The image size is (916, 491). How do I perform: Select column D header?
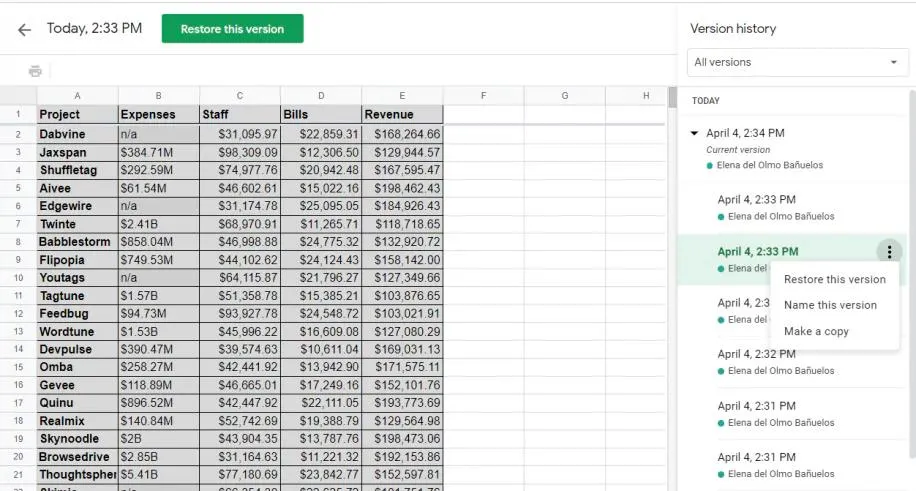[321, 95]
